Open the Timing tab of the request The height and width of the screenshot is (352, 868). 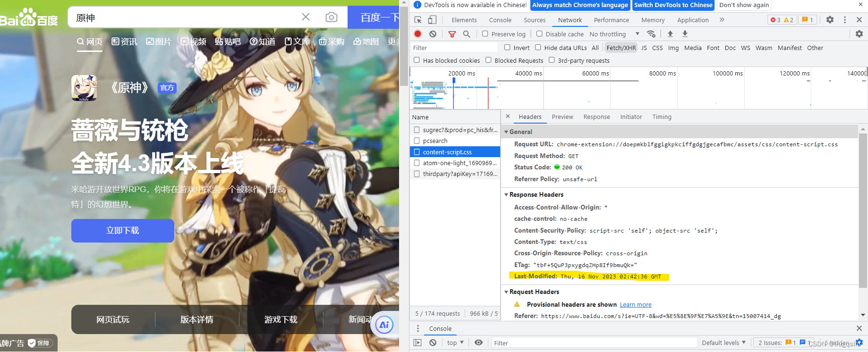(662, 117)
